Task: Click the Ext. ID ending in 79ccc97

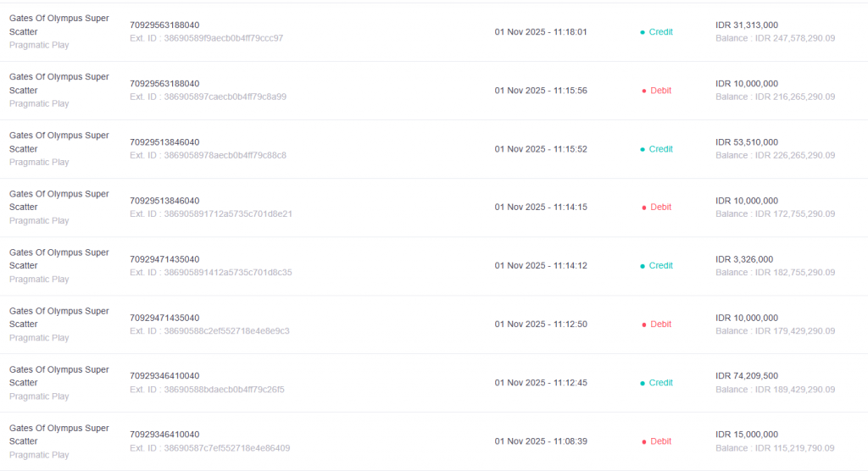Action: pos(206,38)
